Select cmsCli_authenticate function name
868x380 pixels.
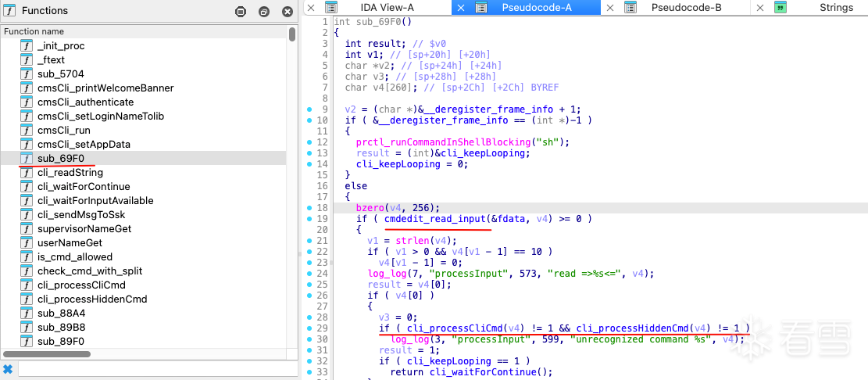coord(85,102)
